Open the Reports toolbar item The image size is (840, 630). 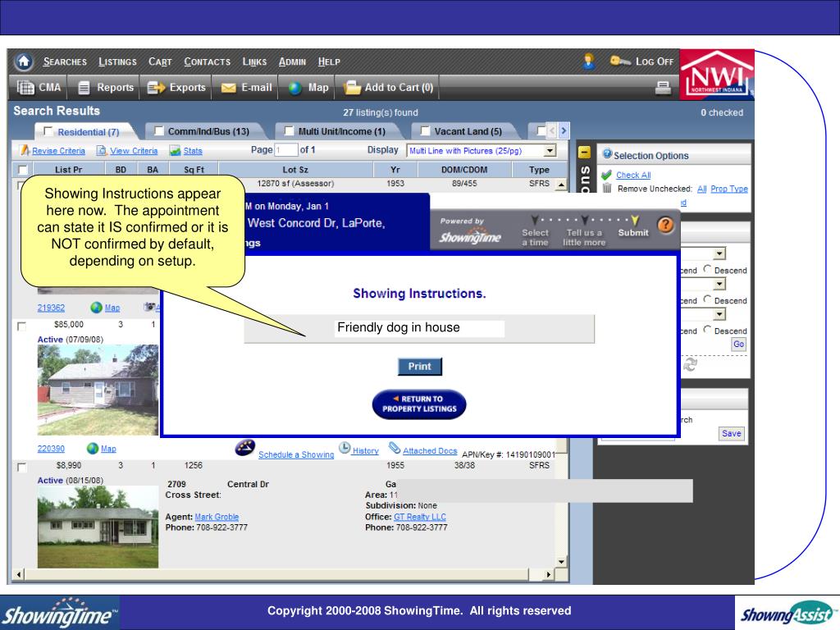[x=106, y=87]
